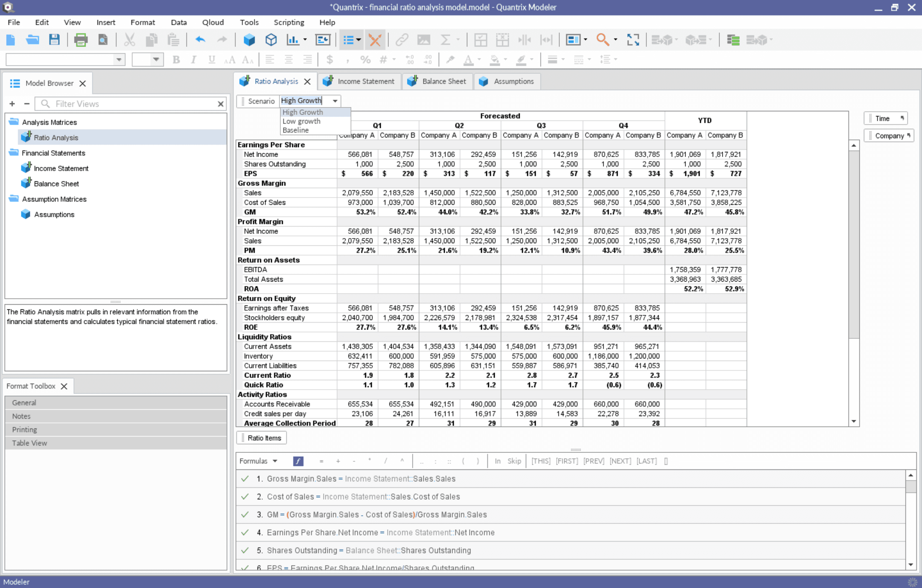Click the Undo icon in the toolbar

click(x=200, y=40)
